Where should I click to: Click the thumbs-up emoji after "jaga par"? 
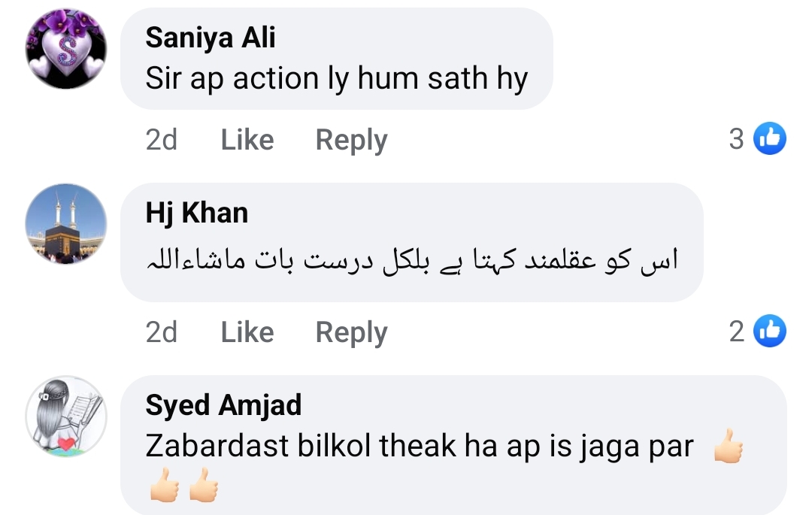click(729, 447)
